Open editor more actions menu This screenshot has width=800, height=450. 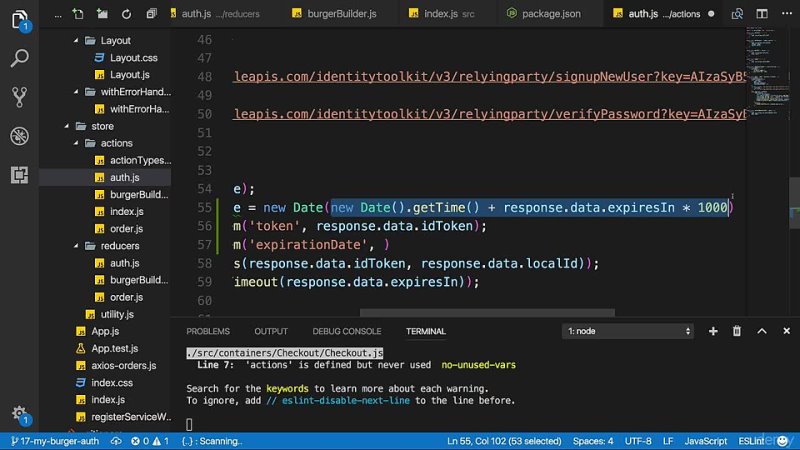click(x=787, y=14)
